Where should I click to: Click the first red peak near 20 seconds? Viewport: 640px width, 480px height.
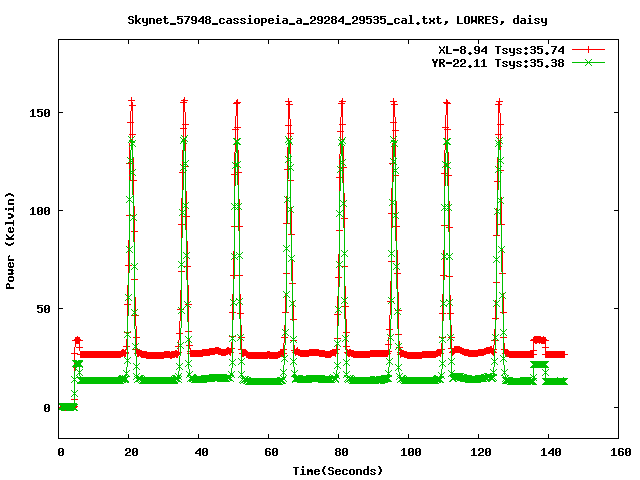click(x=131, y=102)
